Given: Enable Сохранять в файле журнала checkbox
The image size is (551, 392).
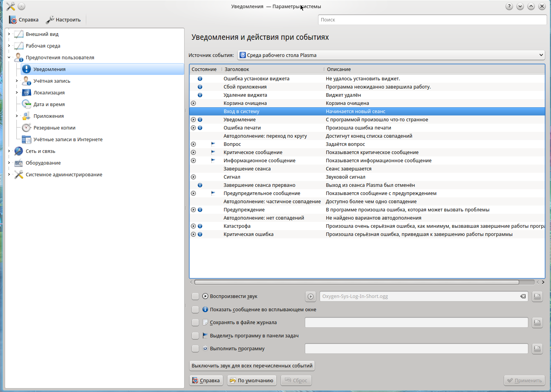Looking at the screenshot, I should click(196, 323).
